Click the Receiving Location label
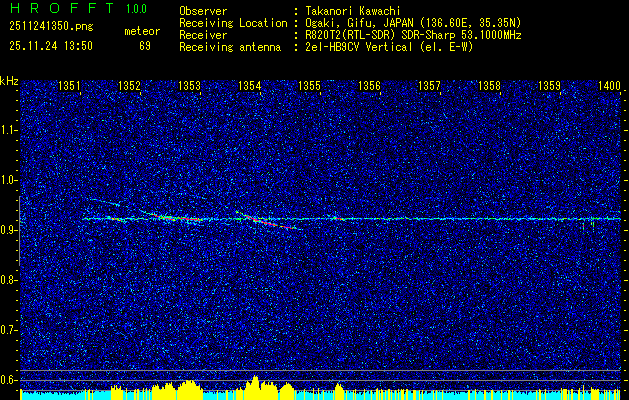Image resolution: width=629 pixels, height=400 pixels. click(233, 23)
